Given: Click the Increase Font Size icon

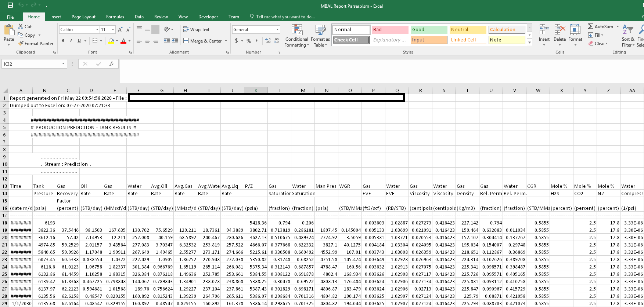Looking at the screenshot, I should point(120,30).
